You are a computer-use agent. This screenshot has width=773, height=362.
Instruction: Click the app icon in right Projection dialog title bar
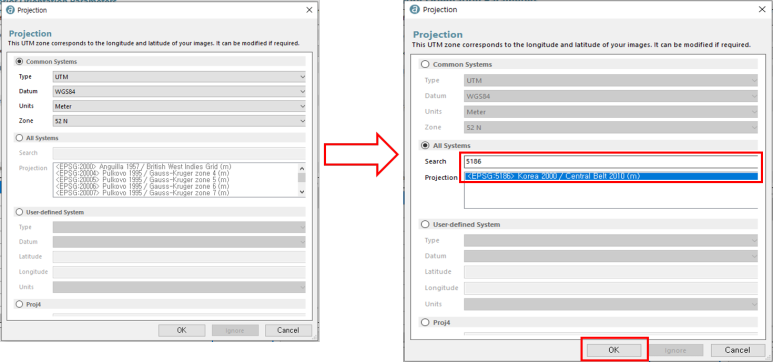[415, 9]
